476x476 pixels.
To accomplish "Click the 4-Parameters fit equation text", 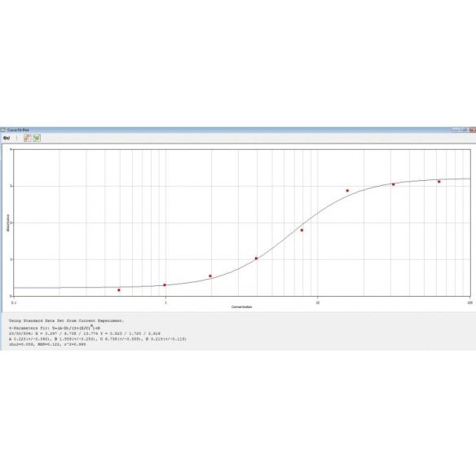I will click(x=55, y=328).
